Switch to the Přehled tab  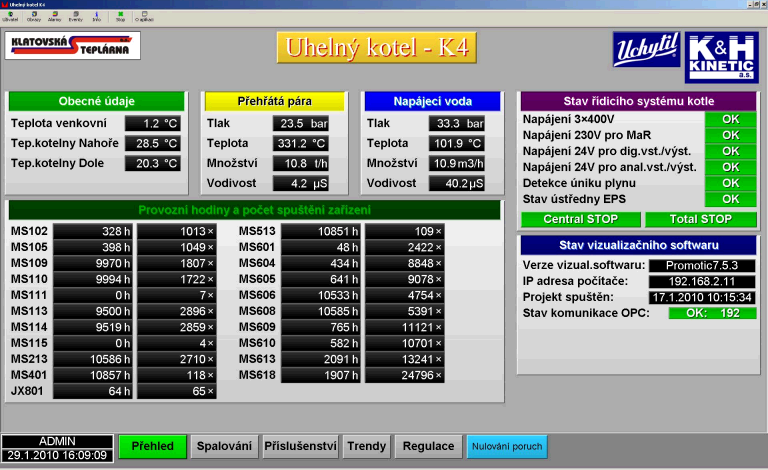[x=153, y=447]
